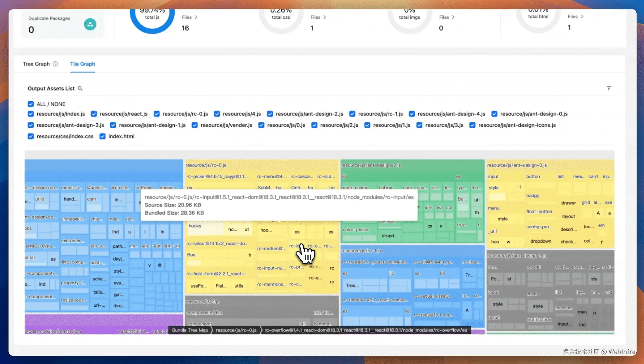Click the rc-picker@4.6.15 treemap tile
The width and height of the screenshot is (644, 364).
point(217,176)
